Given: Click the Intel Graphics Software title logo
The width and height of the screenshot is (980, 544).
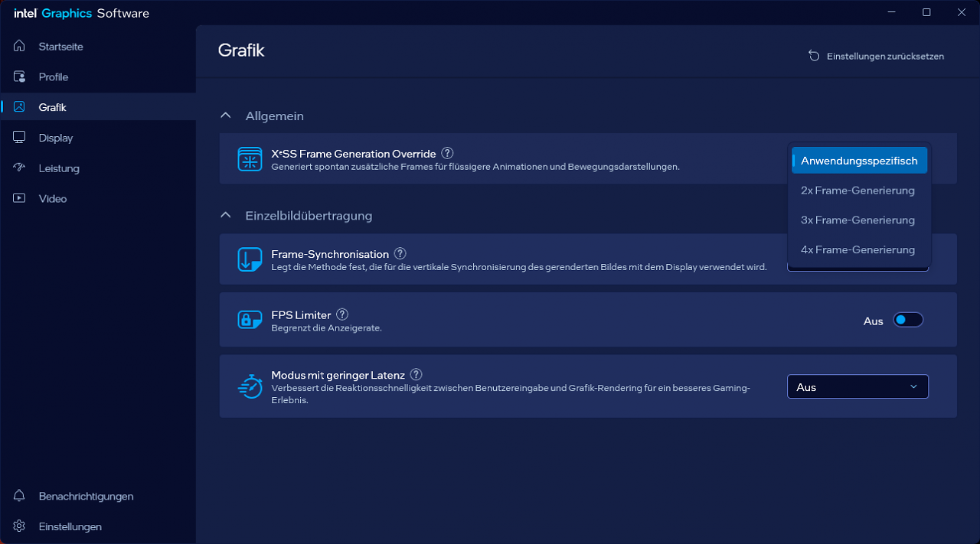Looking at the screenshot, I should 81,13.
